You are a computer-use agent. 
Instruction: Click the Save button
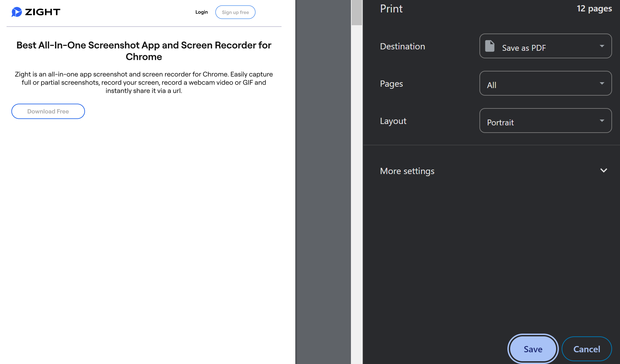pyautogui.click(x=533, y=349)
